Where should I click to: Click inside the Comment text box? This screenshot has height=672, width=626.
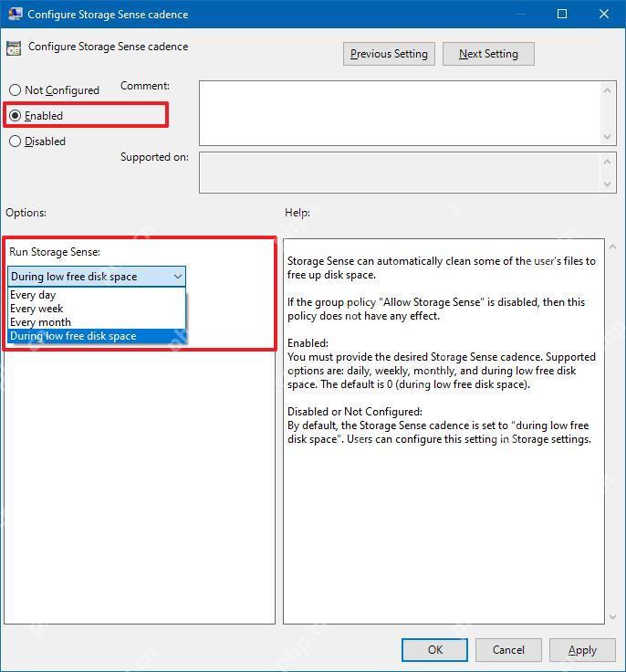[x=400, y=113]
